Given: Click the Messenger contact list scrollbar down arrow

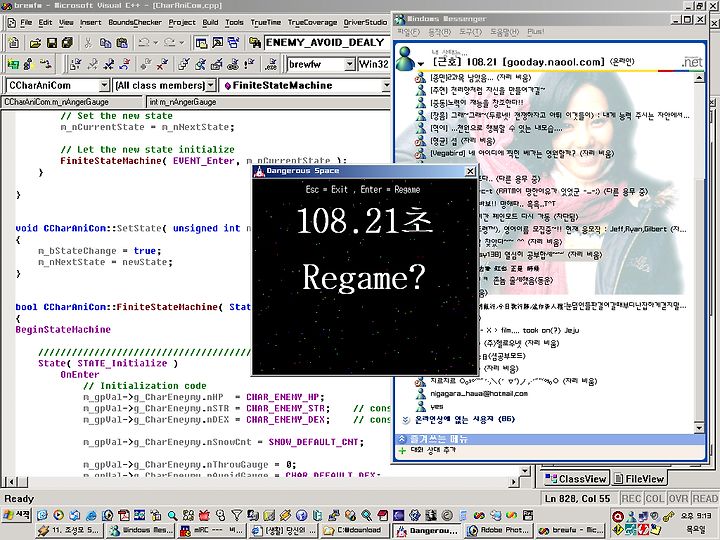Looking at the screenshot, I should [699, 428].
